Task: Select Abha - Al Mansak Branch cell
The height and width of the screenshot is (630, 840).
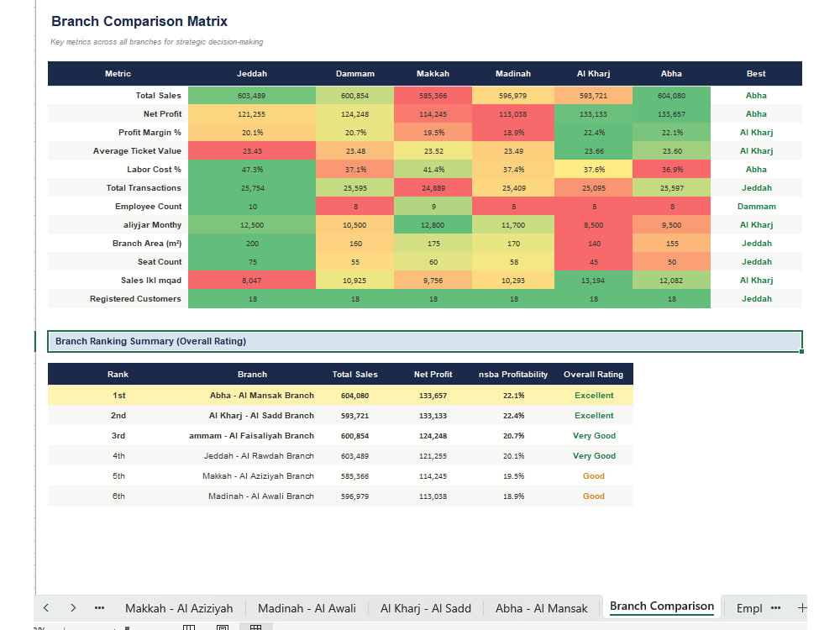Action: (252, 396)
